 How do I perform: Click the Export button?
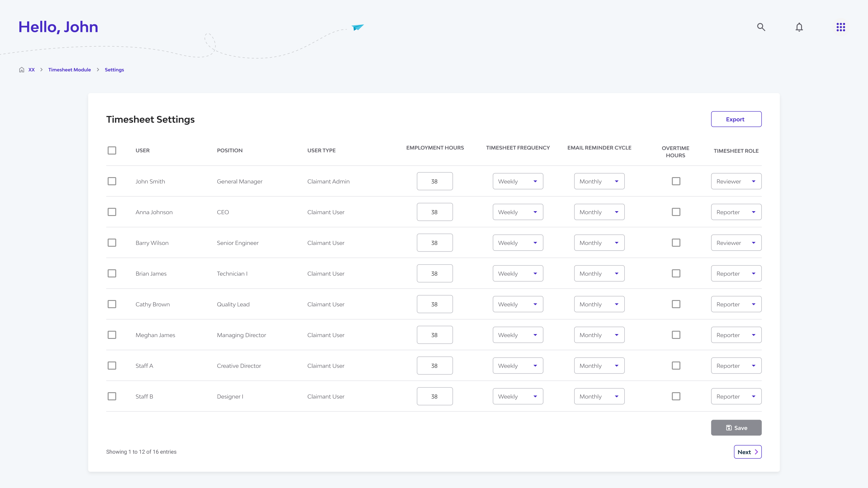click(x=736, y=119)
